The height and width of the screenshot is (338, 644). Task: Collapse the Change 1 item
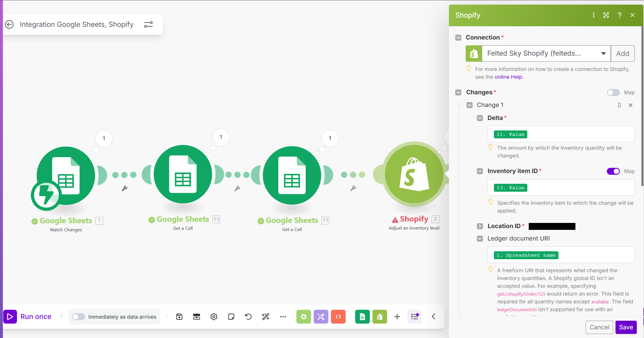tap(469, 105)
